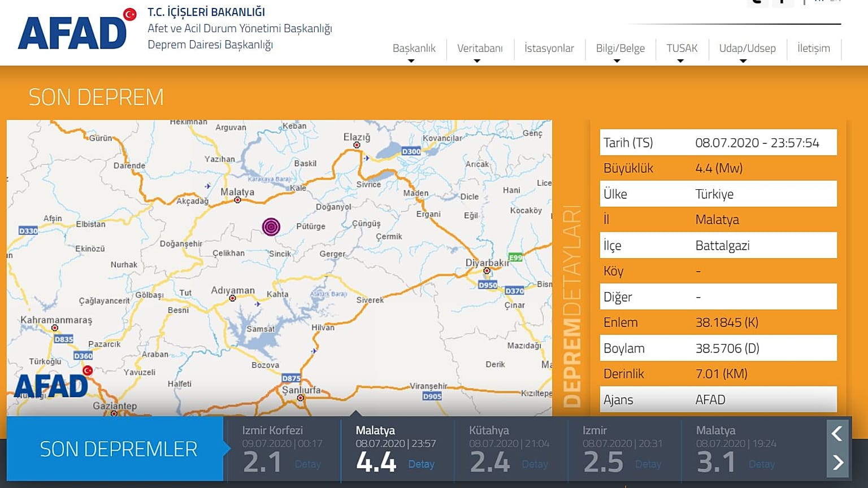The width and height of the screenshot is (868, 488).
Task: Open Detay for Izmir 2.5 quake
Action: click(648, 464)
